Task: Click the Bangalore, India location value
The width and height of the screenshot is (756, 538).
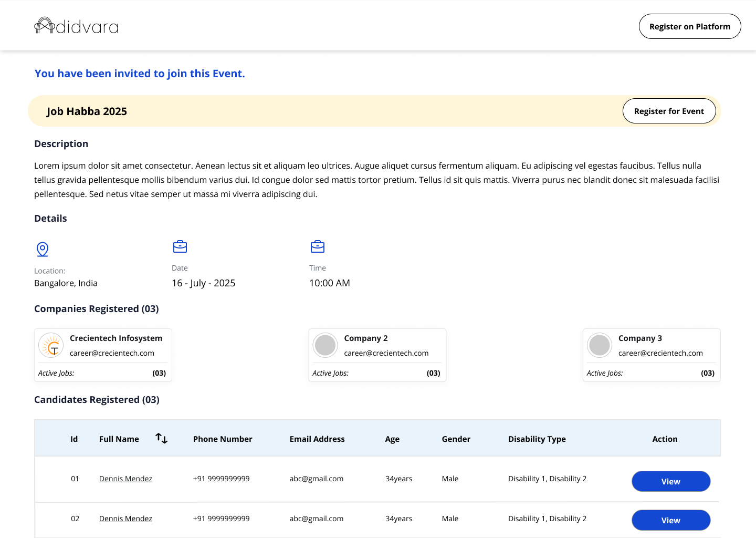Action: [x=66, y=283]
